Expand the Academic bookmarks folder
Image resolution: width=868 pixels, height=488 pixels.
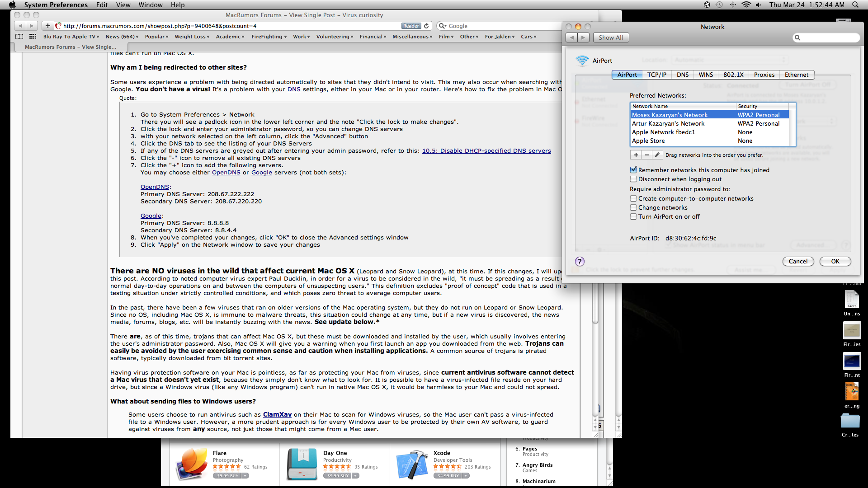(x=230, y=37)
